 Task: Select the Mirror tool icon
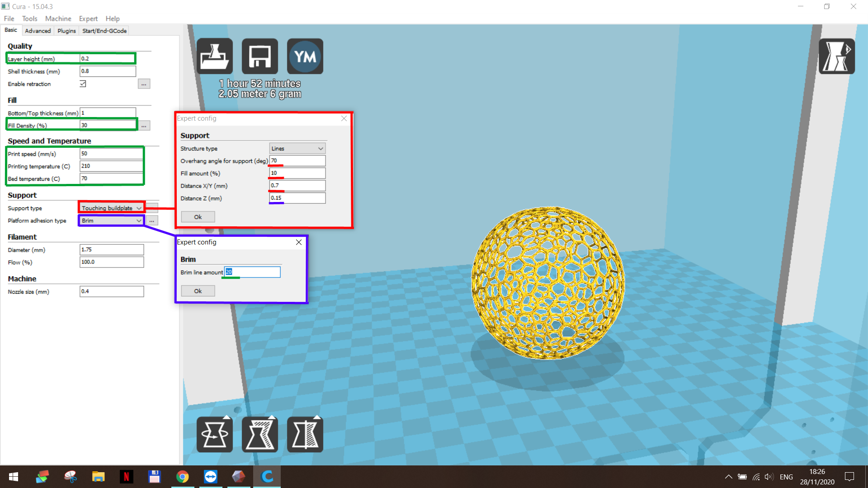305,434
